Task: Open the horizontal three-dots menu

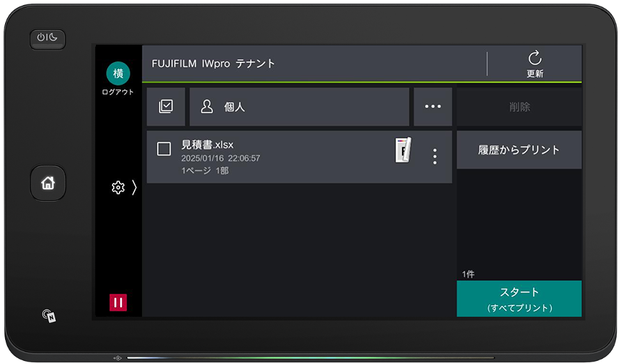Action: coord(433,107)
